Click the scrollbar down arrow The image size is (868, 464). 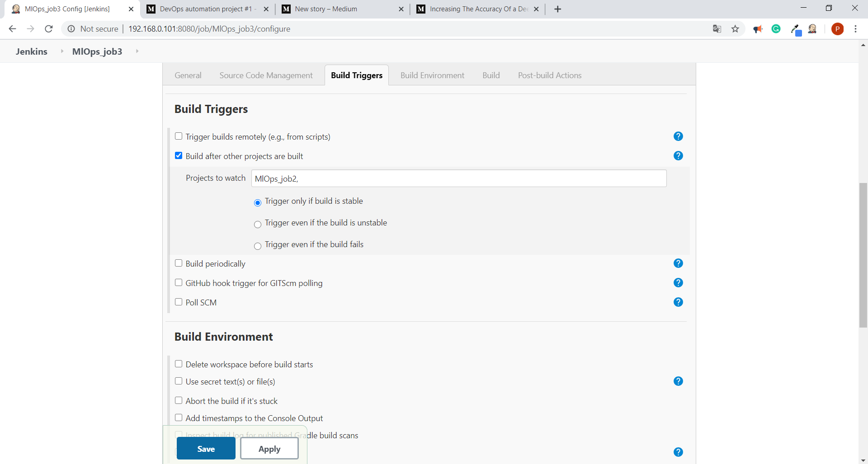(x=863, y=460)
